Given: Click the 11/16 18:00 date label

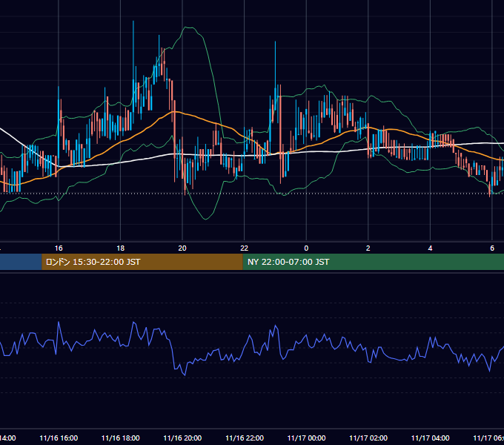Looking at the screenshot, I should click(121, 438).
